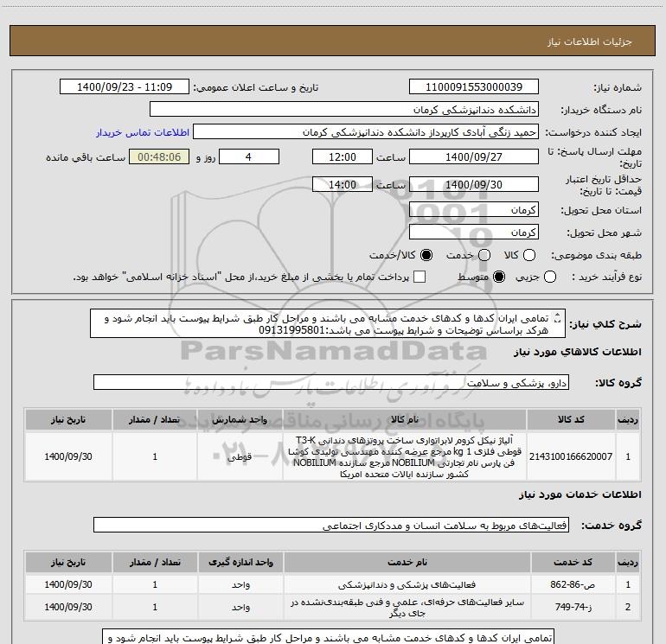Screen dimensions: 666x644
Task: Click the general need description text area
Action: click(328, 323)
